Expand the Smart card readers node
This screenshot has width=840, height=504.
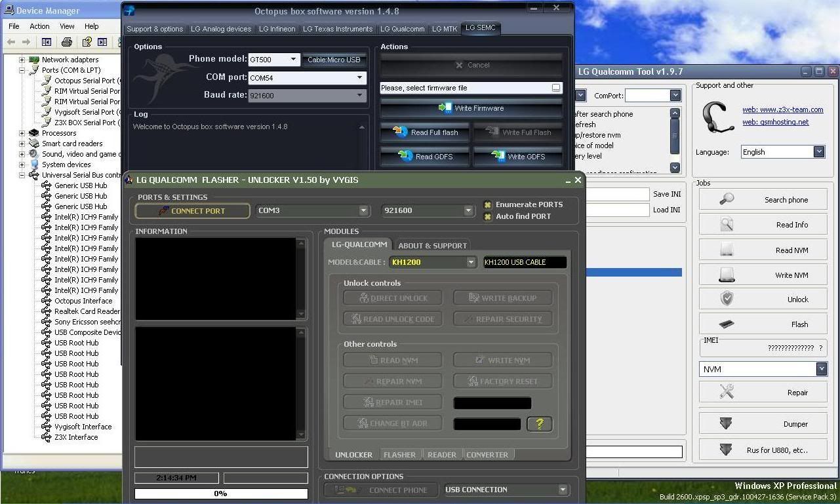click(22, 144)
